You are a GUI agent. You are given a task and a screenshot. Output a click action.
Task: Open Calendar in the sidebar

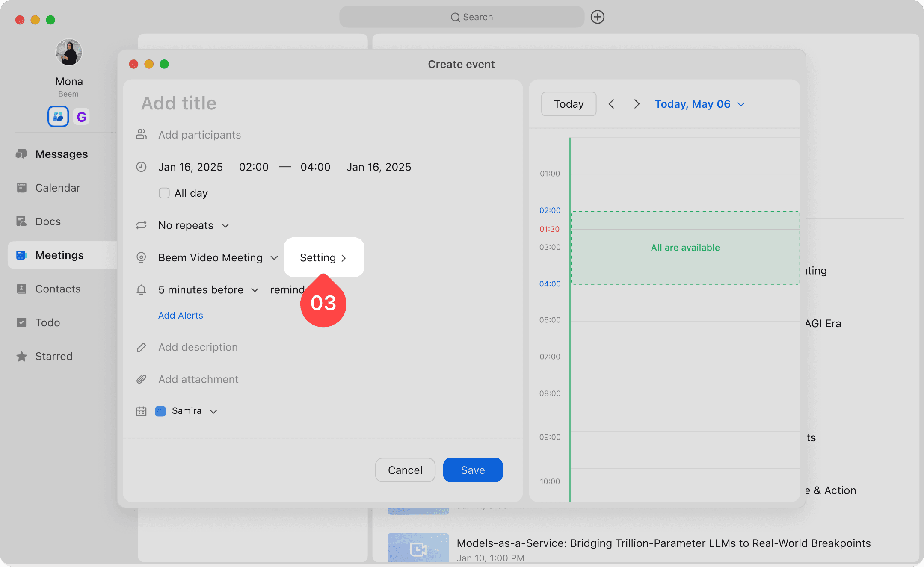coord(57,188)
